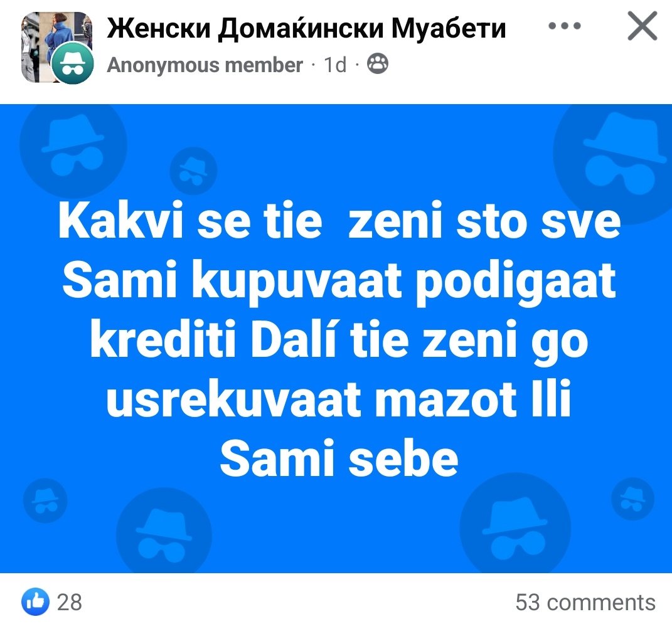Click the small incognito icon above the post text
The height and width of the screenshot is (624, 672).
coord(193,171)
